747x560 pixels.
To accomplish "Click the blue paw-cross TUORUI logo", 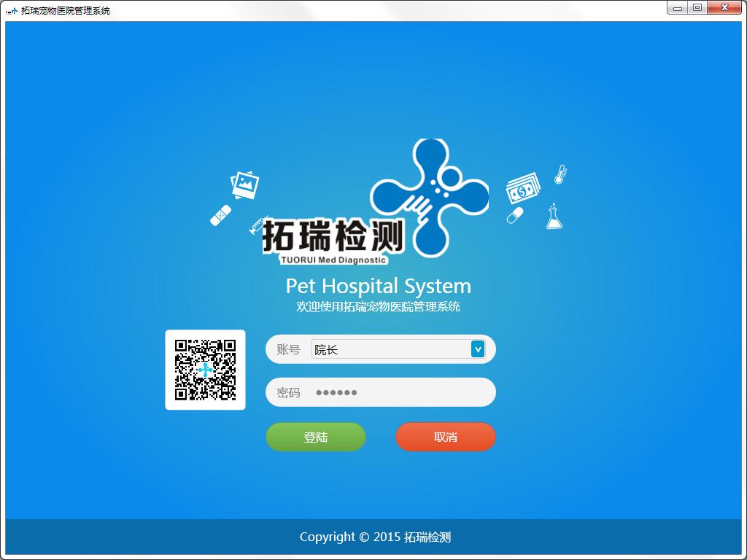I will pyautogui.click(x=429, y=198).
